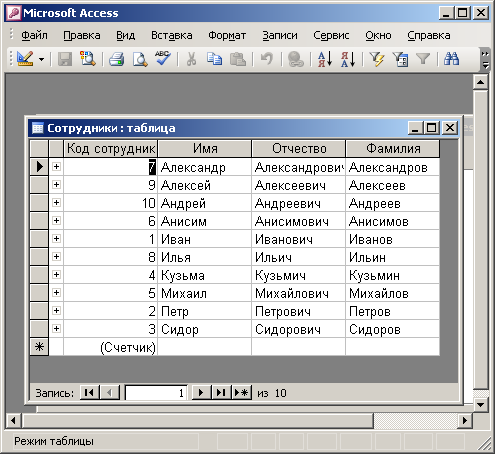This screenshot has width=495, height=454.
Task: Open the file search toolbar icon
Action: (87, 59)
